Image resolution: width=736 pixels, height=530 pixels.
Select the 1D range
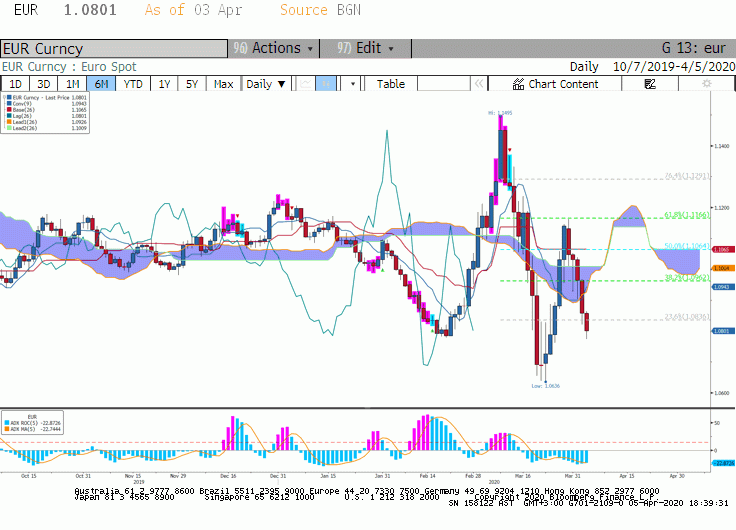(x=15, y=84)
